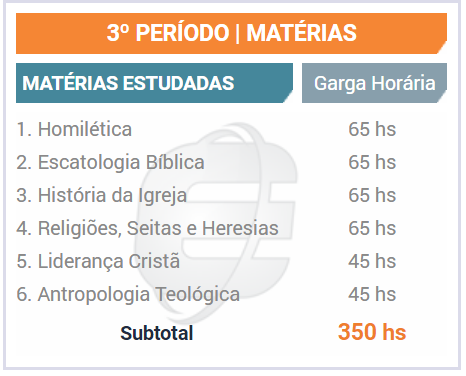The width and height of the screenshot is (466, 376).
Task: Click 6. Antropologia Teológica subject
Action: coord(128,294)
